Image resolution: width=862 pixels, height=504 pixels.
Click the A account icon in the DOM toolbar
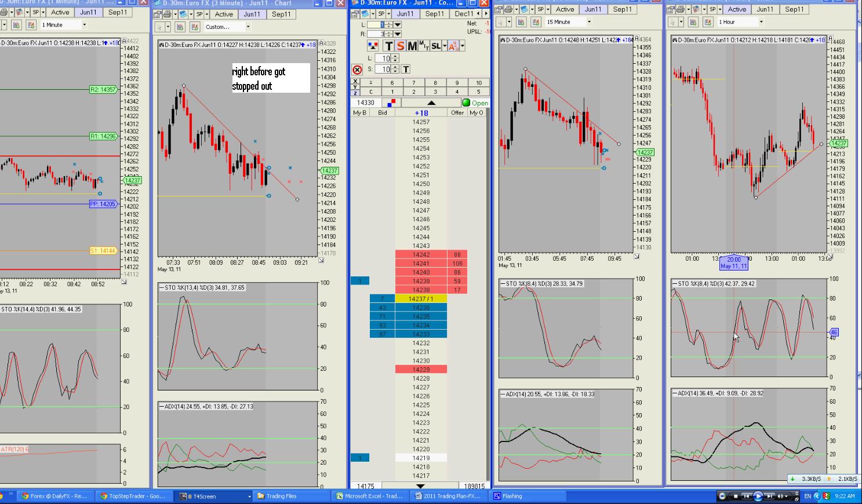[x=452, y=46]
